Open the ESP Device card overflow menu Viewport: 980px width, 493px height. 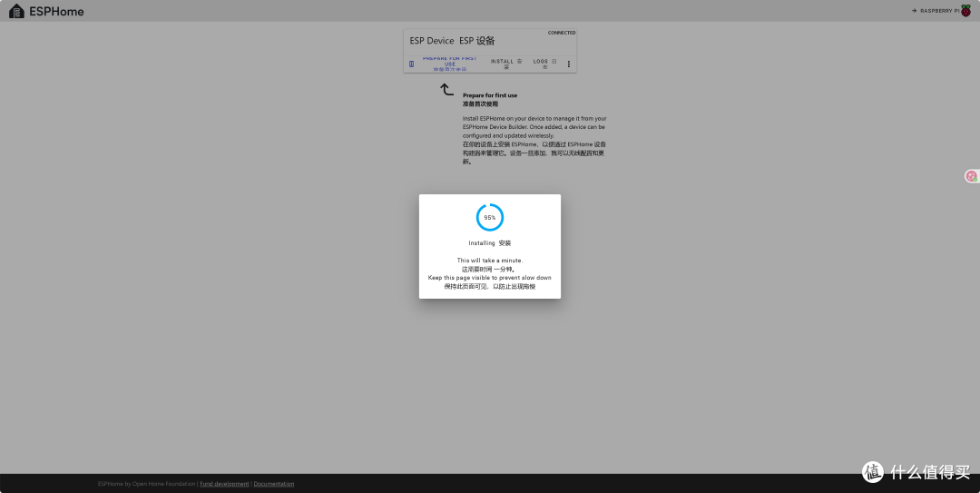[x=568, y=64]
